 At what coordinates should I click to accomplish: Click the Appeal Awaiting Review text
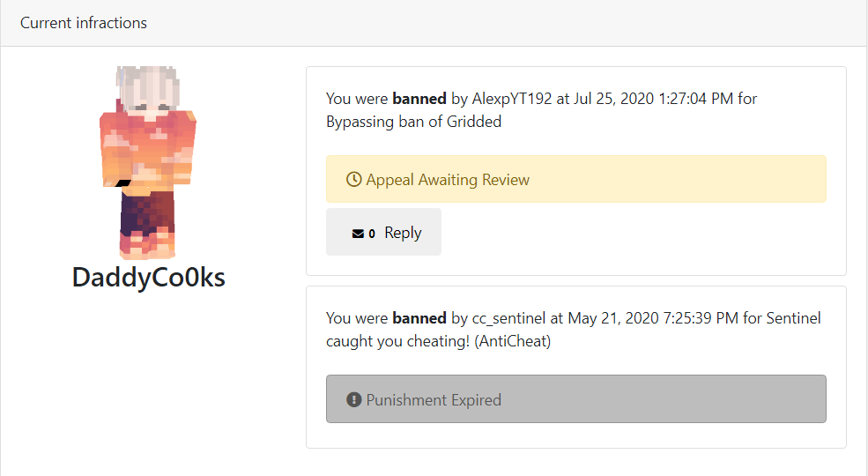point(448,180)
